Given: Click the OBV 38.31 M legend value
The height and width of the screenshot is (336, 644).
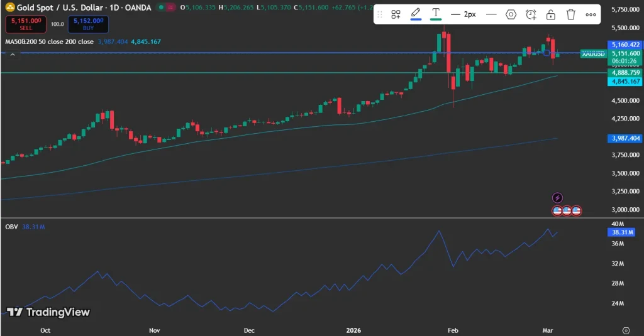Looking at the screenshot, I should point(33,227).
